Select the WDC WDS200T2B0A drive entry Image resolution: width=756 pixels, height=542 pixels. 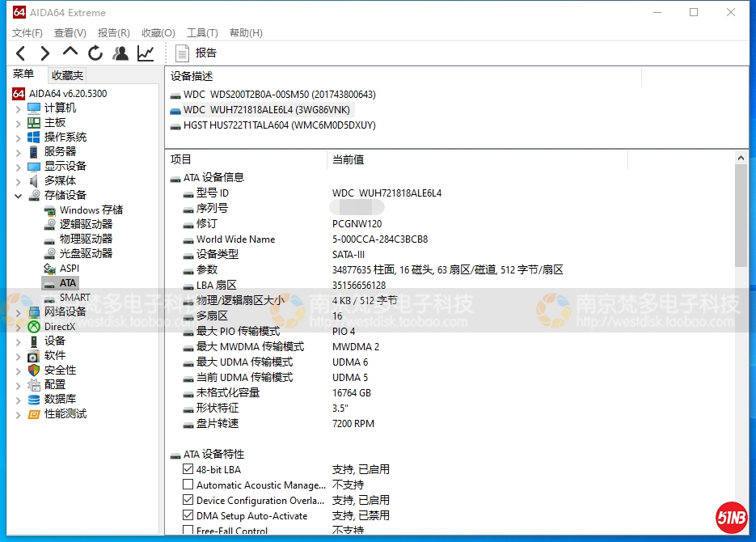pos(279,95)
